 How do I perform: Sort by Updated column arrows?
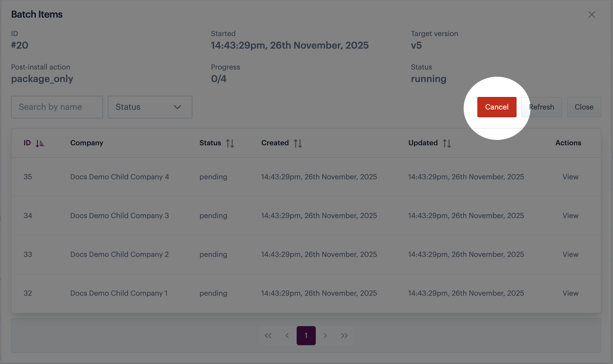447,144
